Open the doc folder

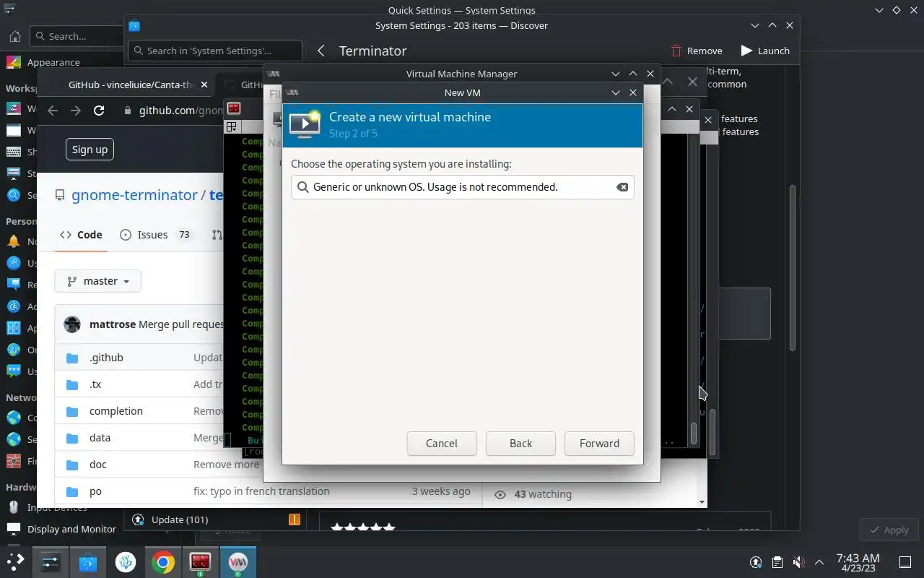tap(98, 465)
